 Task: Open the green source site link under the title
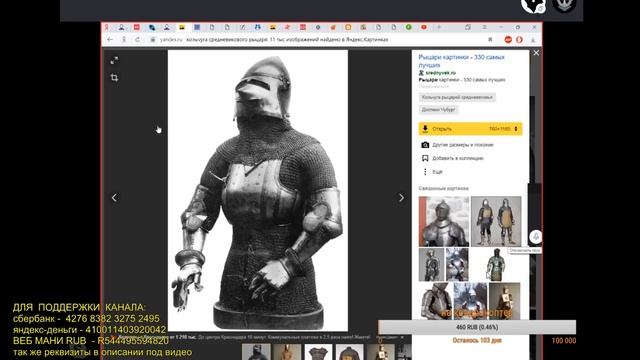pos(440,73)
